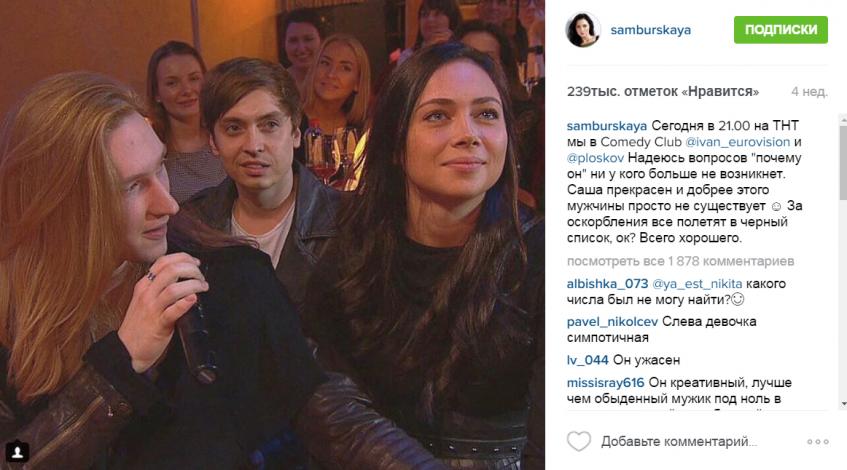The height and width of the screenshot is (470, 847).
Task: Open the @ya_est_nikita mention
Action: point(697,284)
